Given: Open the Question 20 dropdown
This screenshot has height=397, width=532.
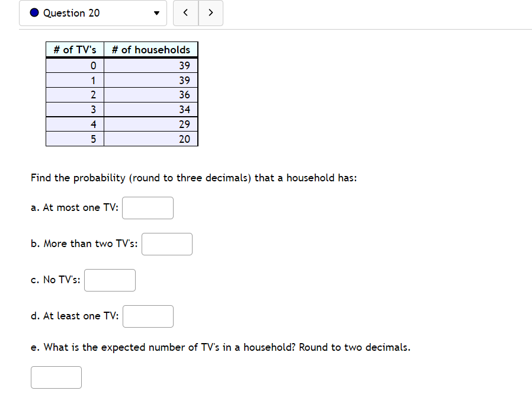Looking at the screenshot, I should [92, 13].
